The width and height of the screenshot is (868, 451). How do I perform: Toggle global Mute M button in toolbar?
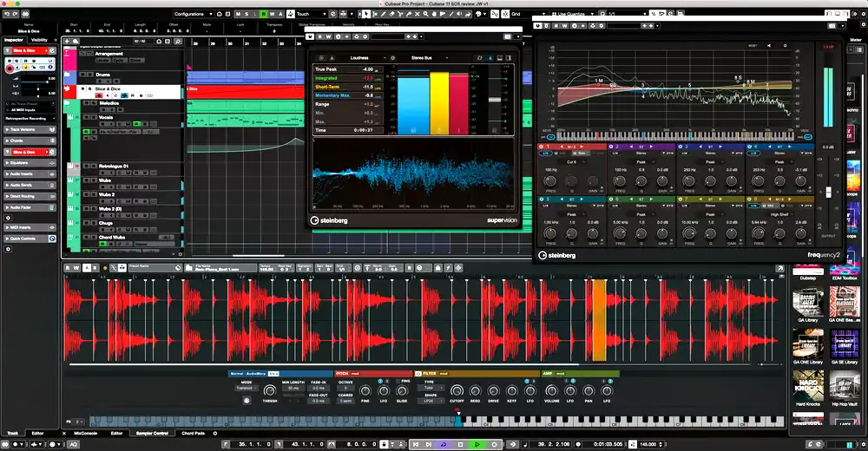(x=238, y=14)
